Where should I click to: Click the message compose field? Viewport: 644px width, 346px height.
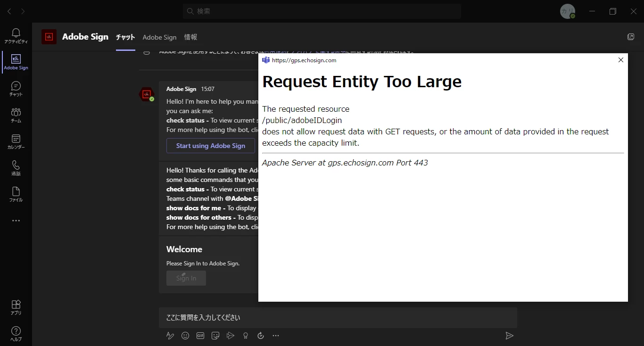tap(338, 318)
